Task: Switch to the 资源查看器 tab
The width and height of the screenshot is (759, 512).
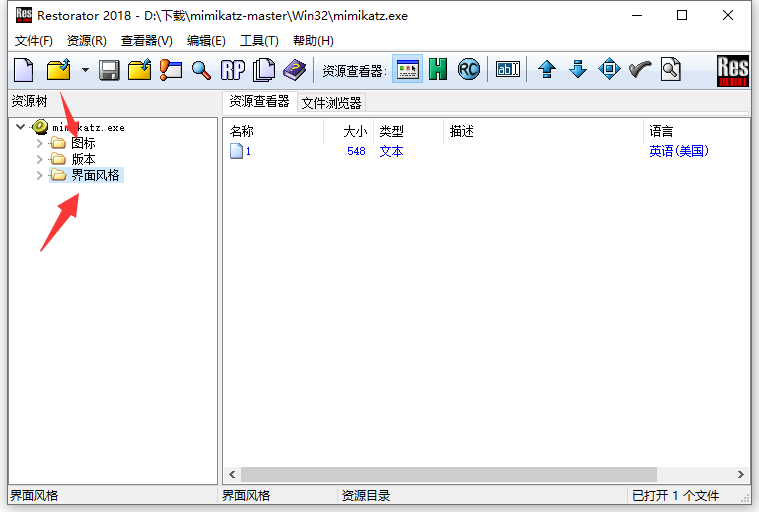Action: pyautogui.click(x=259, y=102)
